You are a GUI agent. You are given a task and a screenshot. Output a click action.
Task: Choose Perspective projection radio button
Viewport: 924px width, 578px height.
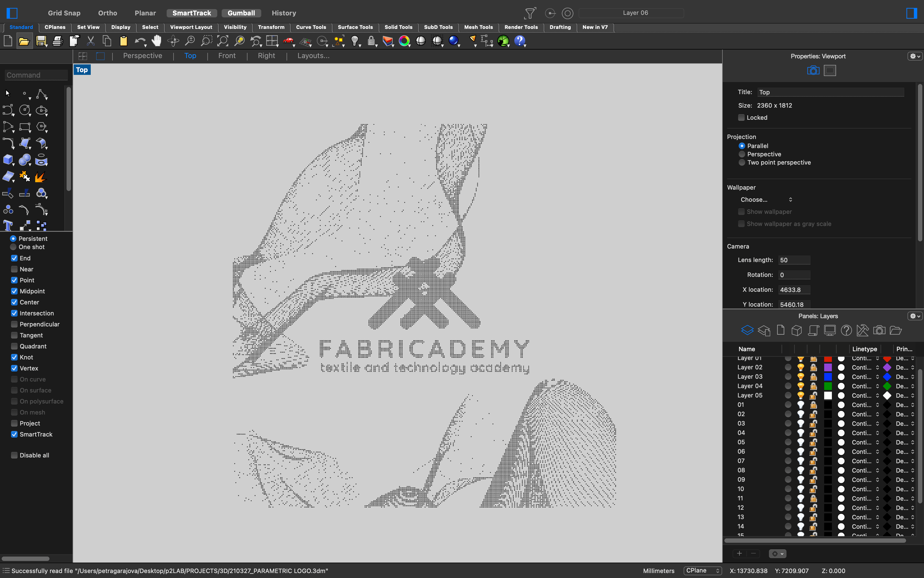click(742, 154)
